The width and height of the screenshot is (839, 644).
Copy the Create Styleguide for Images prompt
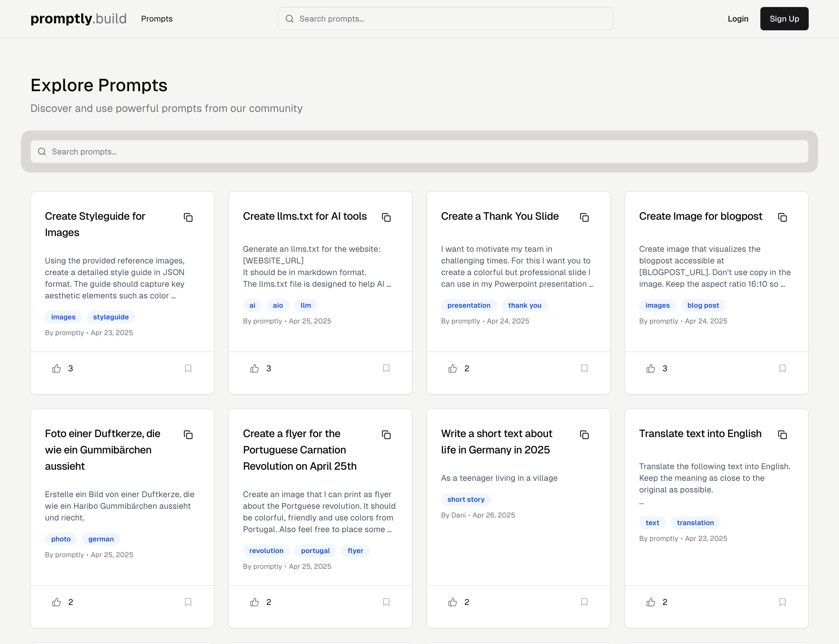[x=188, y=217]
